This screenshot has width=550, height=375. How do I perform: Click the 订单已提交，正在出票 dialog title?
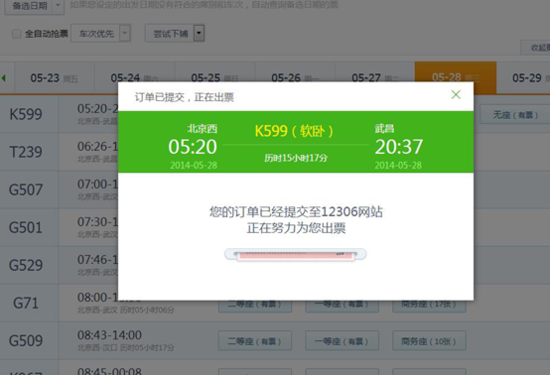(x=185, y=97)
